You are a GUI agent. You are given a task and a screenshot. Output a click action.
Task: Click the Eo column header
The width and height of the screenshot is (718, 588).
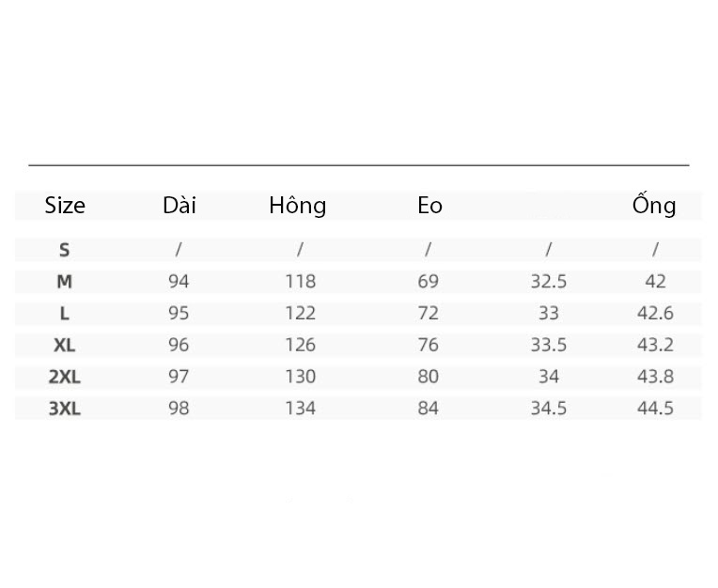[x=429, y=206]
